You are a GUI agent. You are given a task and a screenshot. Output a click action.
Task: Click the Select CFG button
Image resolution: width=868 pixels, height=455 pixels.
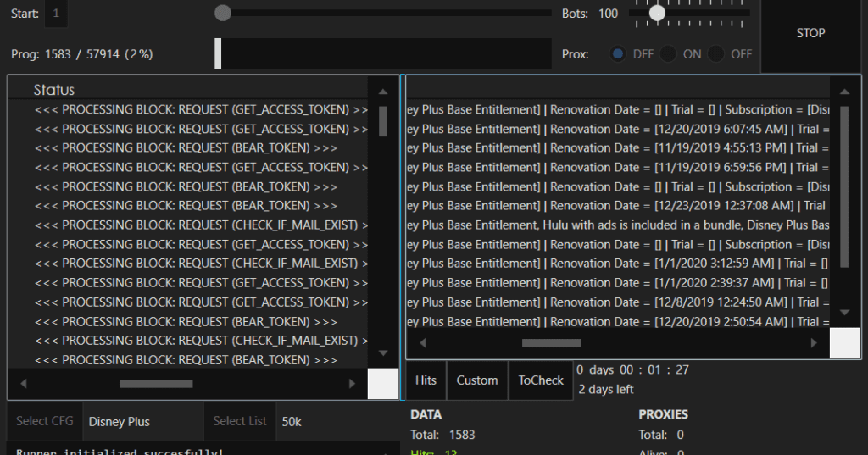[x=45, y=421]
